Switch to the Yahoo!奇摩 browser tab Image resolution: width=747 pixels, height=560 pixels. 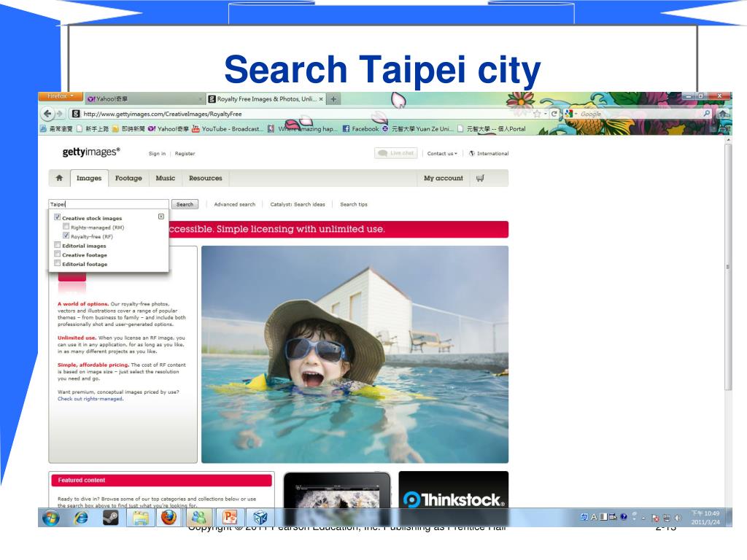(x=145, y=99)
